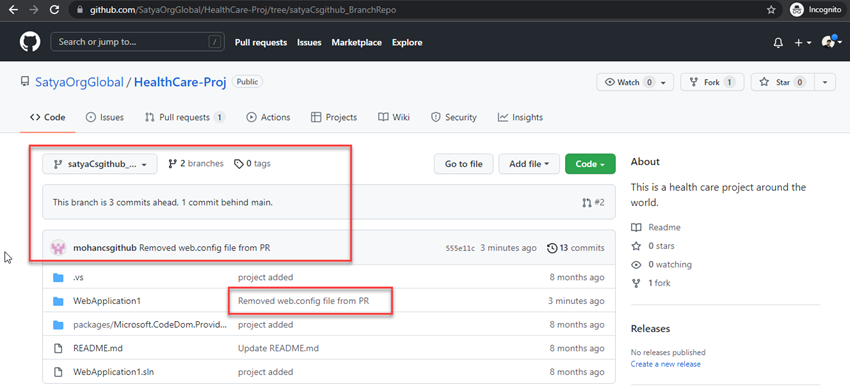
Task: Click the packages/Microsoft.CodeDom folder icon
Action: (x=58, y=325)
